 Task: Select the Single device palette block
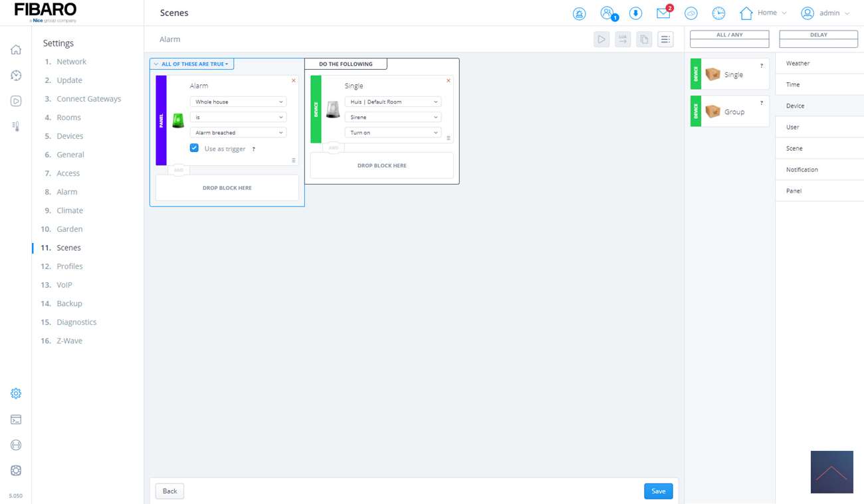pyautogui.click(x=730, y=74)
